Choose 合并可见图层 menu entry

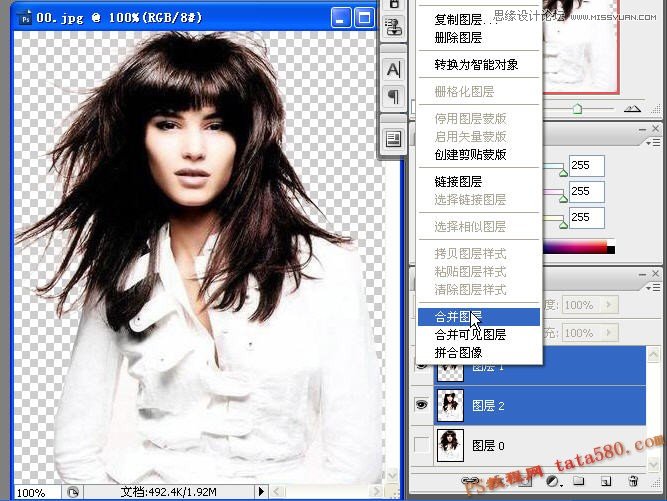click(x=470, y=334)
